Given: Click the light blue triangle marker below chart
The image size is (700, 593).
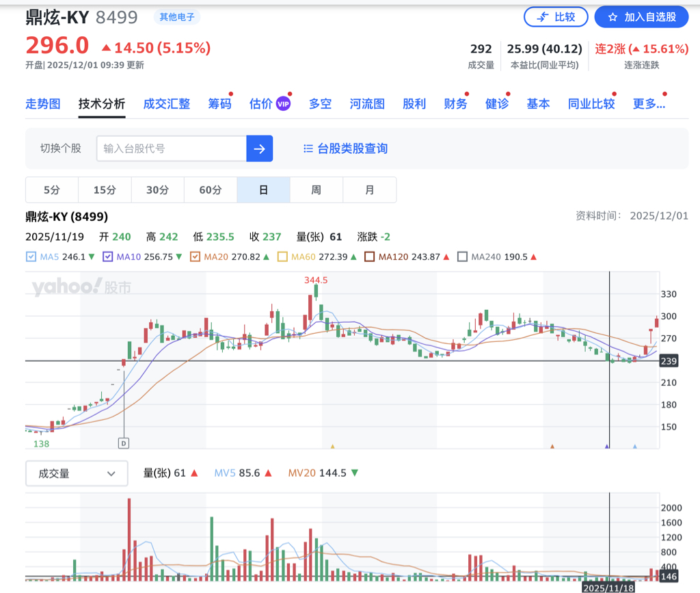Looking at the screenshot, I should 635,447.
